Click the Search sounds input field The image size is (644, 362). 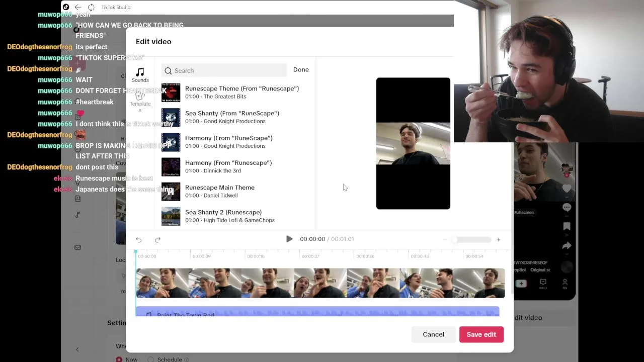[224, 71]
